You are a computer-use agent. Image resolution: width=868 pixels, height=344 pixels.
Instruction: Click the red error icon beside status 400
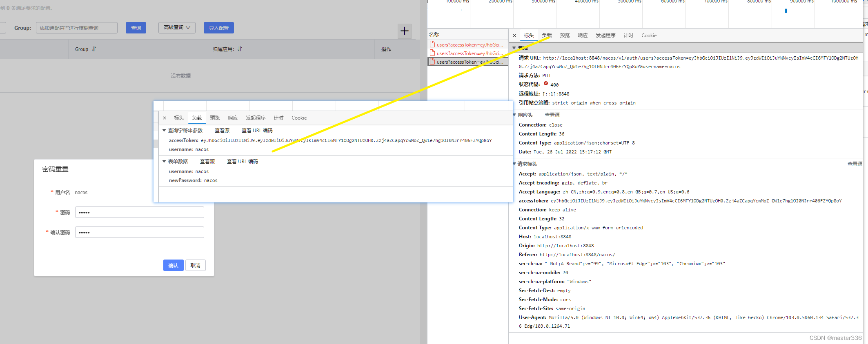click(546, 84)
